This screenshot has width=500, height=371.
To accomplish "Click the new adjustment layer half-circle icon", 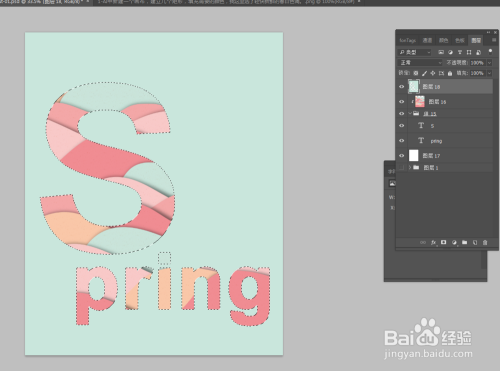I will (454, 242).
